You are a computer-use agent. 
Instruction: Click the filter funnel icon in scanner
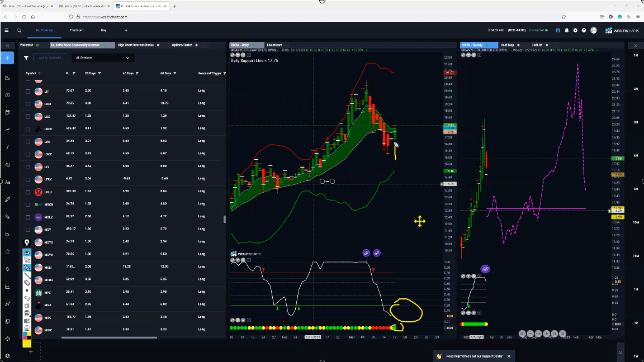[x=26, y=58]
